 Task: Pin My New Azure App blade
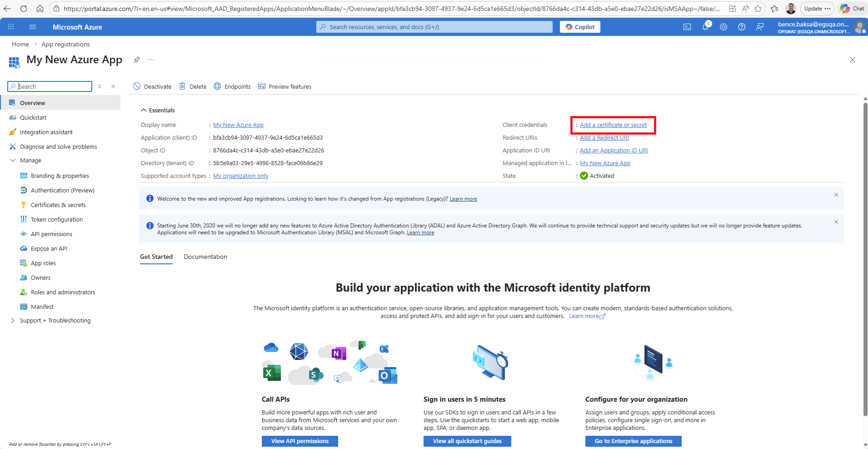(x=136, y=60)
